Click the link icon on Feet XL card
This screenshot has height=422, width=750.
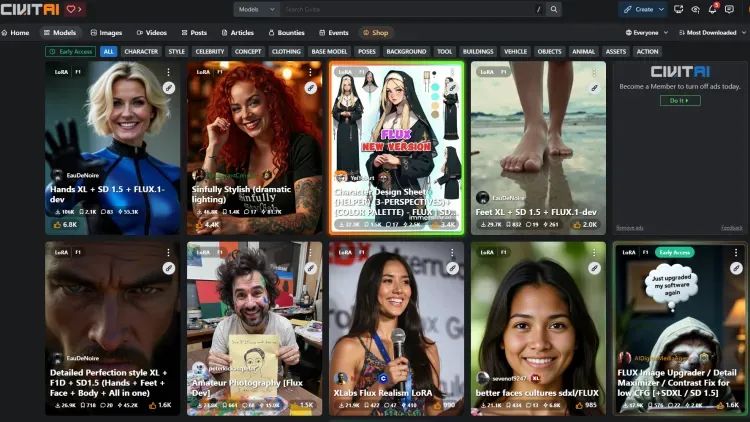(x=594, y=88)
